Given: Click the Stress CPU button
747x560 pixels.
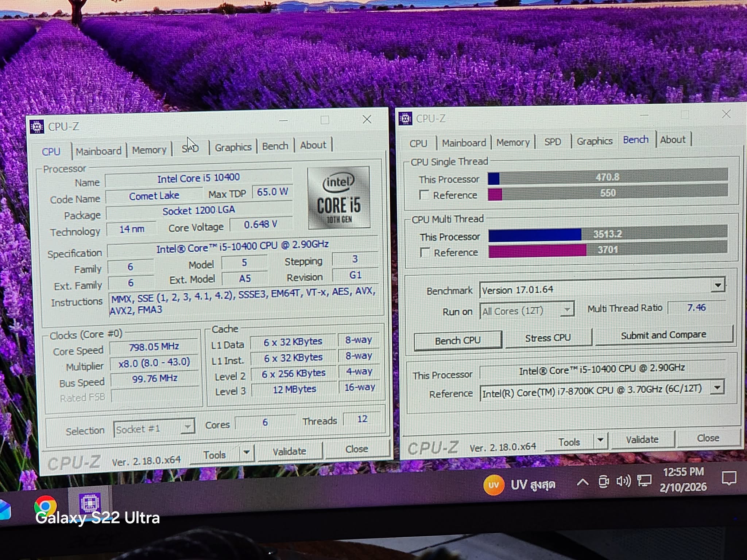Looking at the screenshot, I should tap(547, 338).
